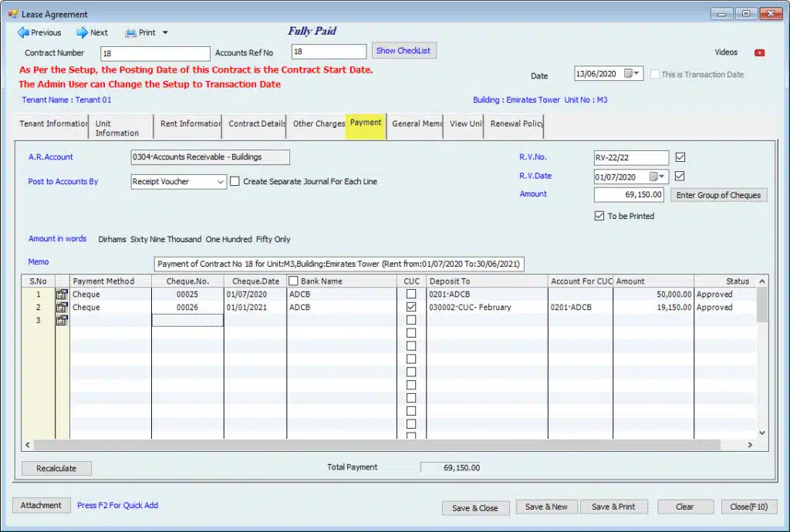Viewport: 790px width, 532px height.
Task: Toggle the checkbox beside R.V.No.
Action: (680, 157)
